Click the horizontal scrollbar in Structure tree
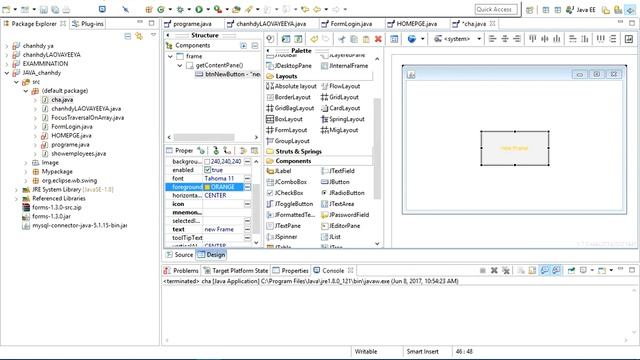The image size is (640, 360). [204, 137]
